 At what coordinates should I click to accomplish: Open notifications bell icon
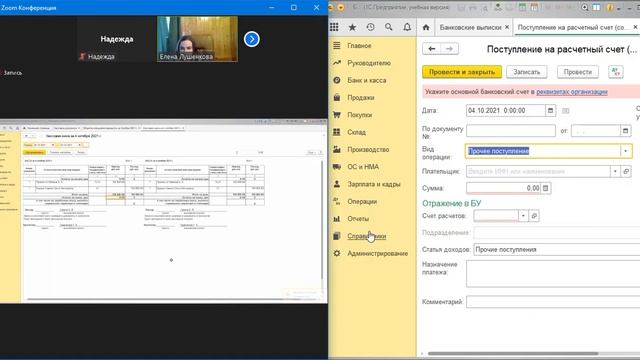407,27
